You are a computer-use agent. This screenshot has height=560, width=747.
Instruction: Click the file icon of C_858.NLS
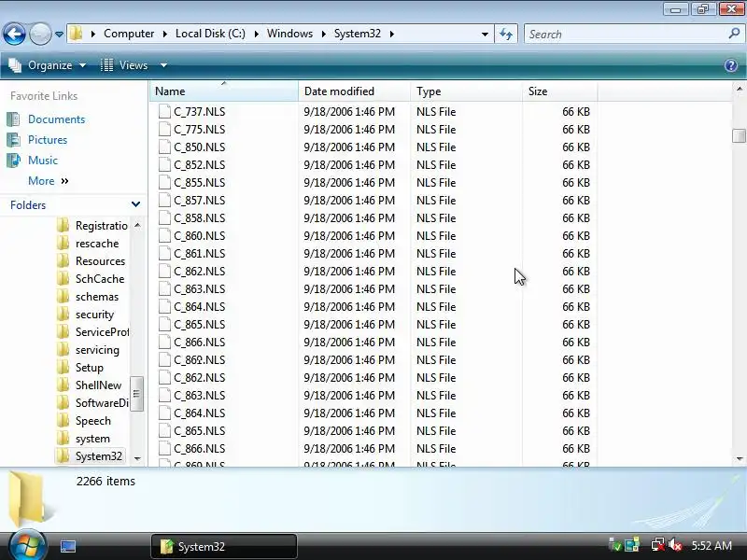click(x=164, y=218)
